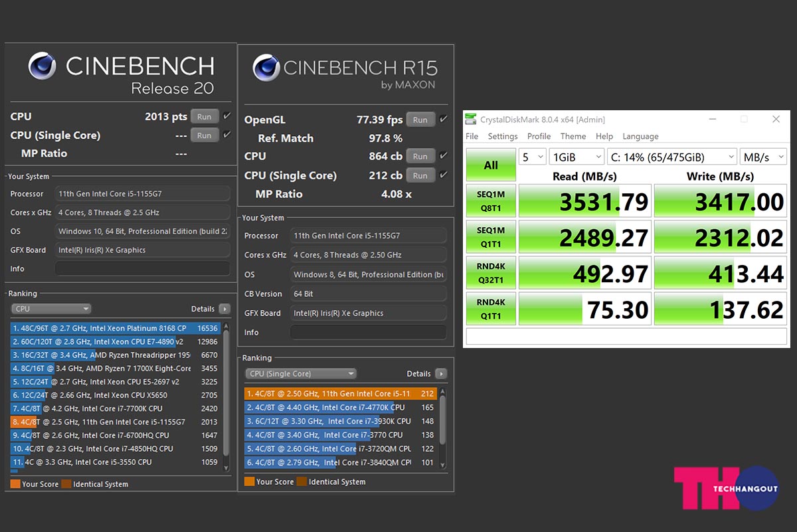Start the SEQ1M Q8T1 benchmark
This screenshot has height=532, width=797.
tap(491, 201)
